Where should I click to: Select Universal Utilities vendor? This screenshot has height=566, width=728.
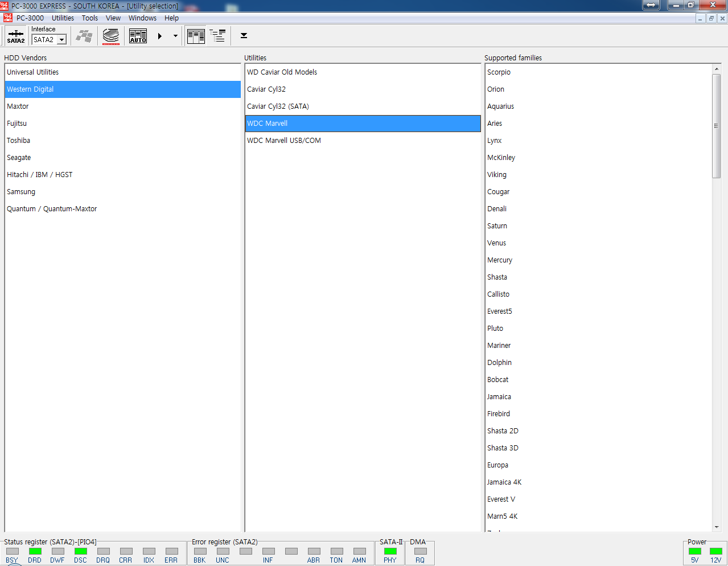(x=123, y=72)
